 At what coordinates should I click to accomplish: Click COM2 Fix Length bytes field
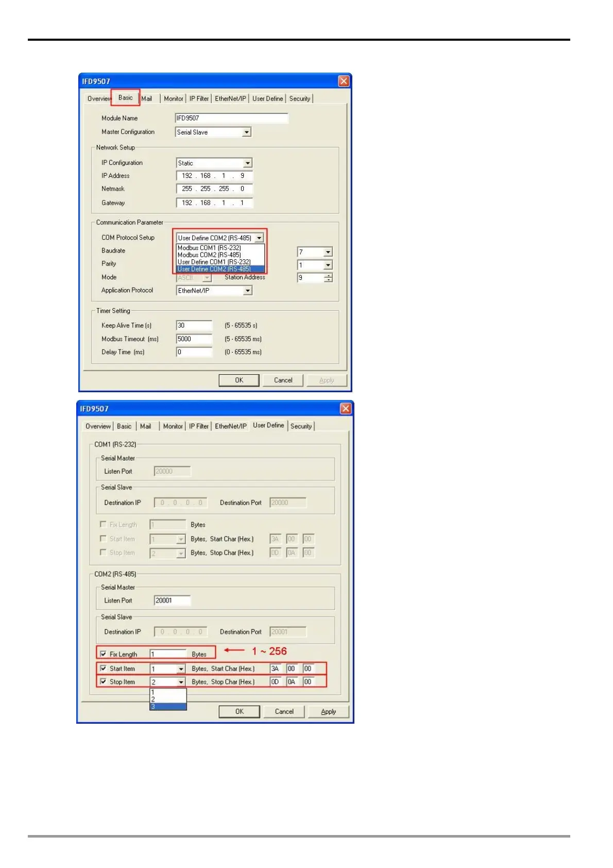pyautogui.click(x=168, y=654)
